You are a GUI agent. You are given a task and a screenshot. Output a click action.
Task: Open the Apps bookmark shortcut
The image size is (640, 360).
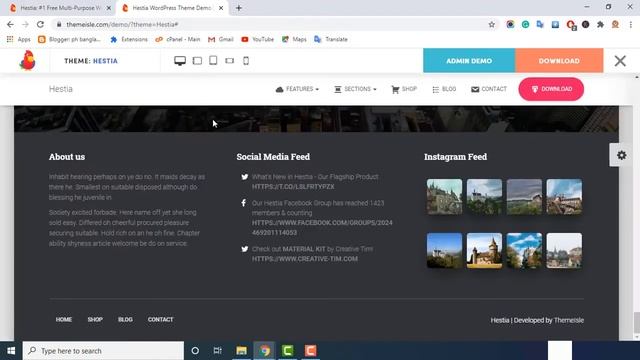[x=18, y=39]
